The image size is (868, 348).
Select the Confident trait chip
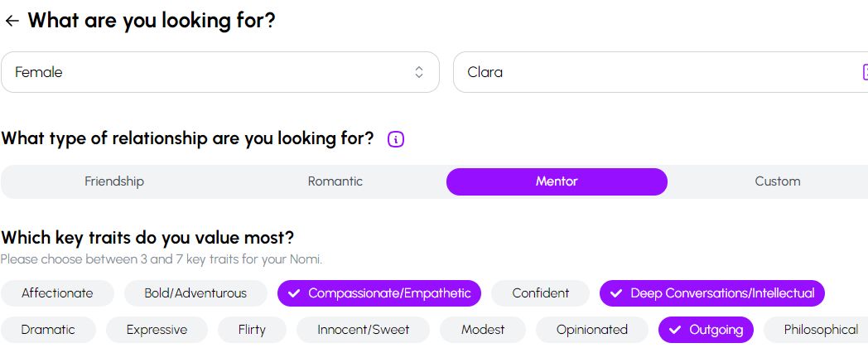point(540,293)
